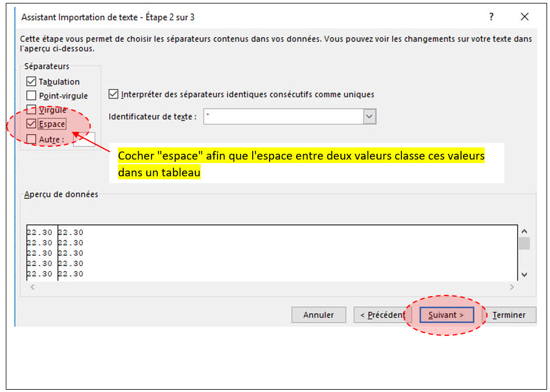Viewport: 550px width, 392px height.
Task: Toggle Interpréter des séparateurs identiques consécutifs
Action: click(x=113, y=94)
